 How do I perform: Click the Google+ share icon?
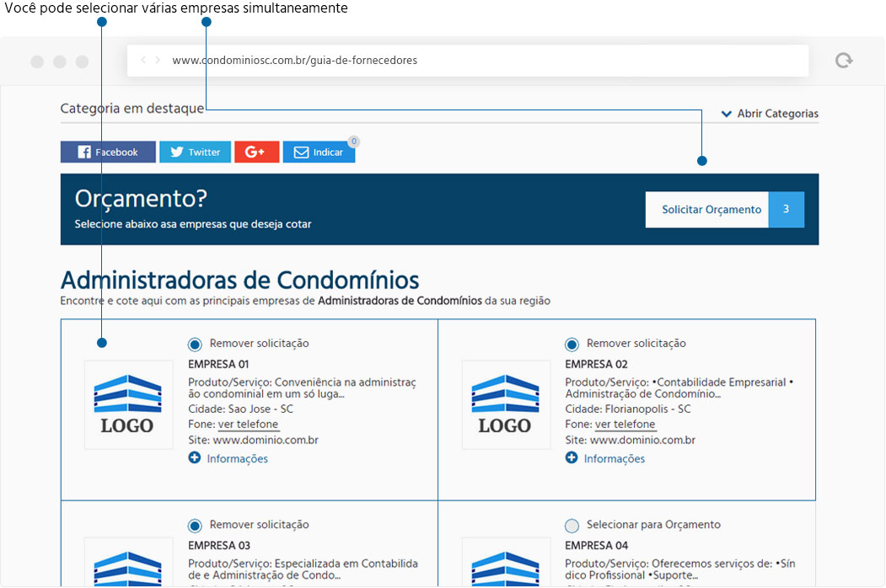256,152
